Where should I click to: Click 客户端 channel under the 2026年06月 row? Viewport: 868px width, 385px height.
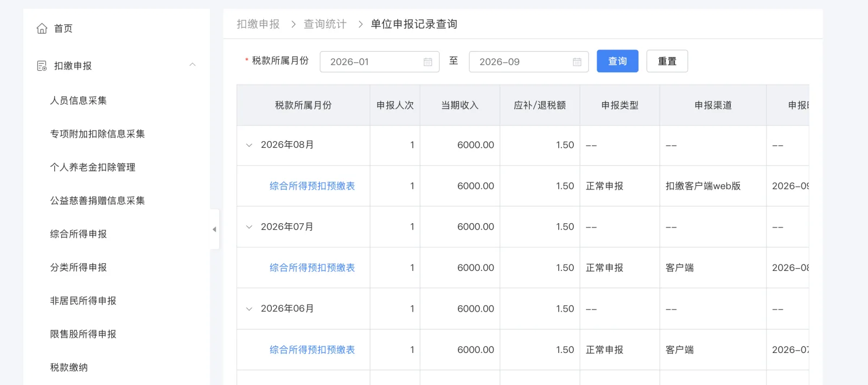680,350
